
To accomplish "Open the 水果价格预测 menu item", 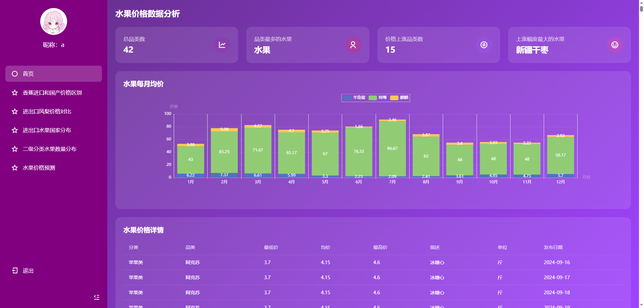I will (x=54, y=168).
